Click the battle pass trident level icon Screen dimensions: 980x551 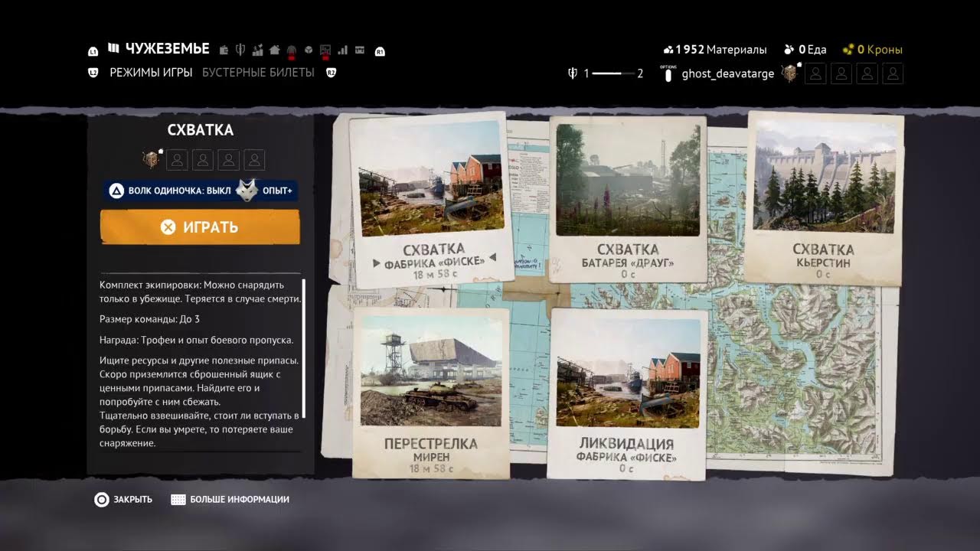pos(572,73)
